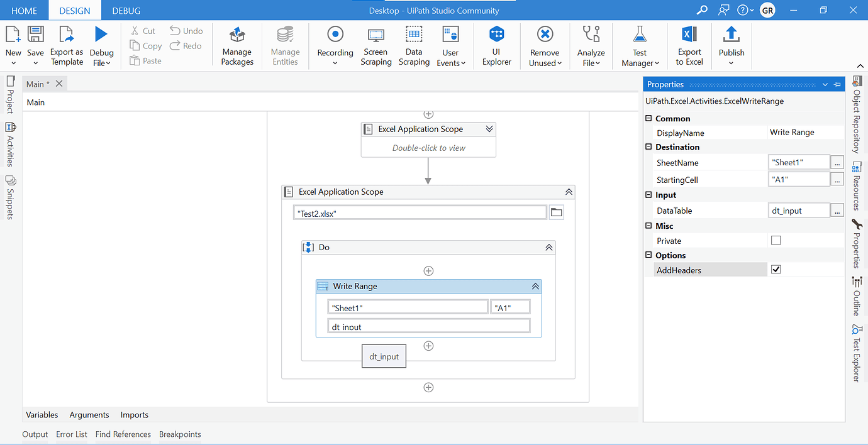The height and width of the screenshot is (445, 868).
Task: Close the Main workflow tab
Action: 58,83
